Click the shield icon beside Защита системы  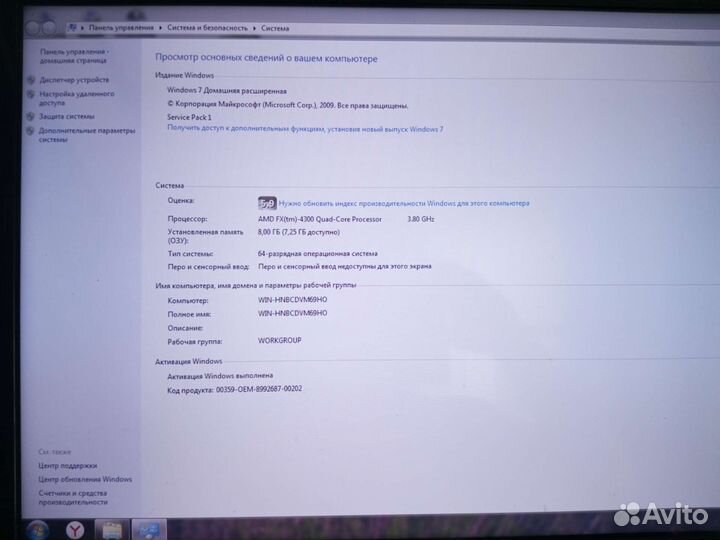[x=30, y=117]
